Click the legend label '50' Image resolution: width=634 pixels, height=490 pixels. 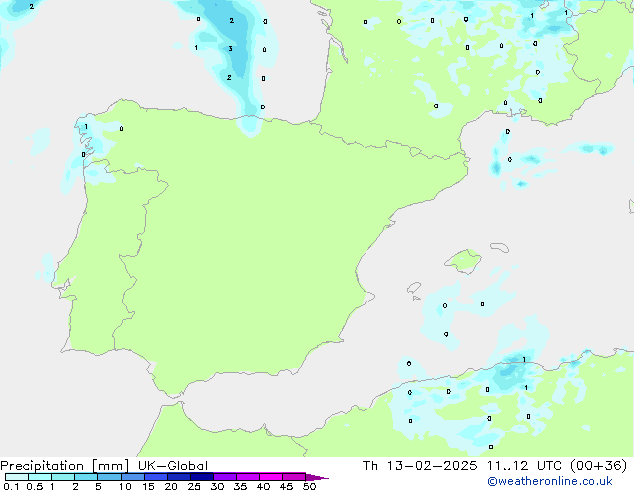point(310,486)
